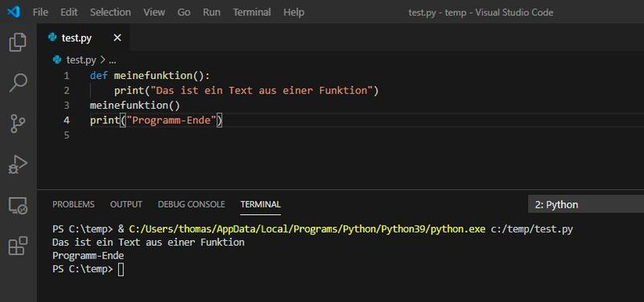Click the terminal prompt input after PS C:\temp>
The width and height of the screenshot is (644, 302).
tap(121, 270)
